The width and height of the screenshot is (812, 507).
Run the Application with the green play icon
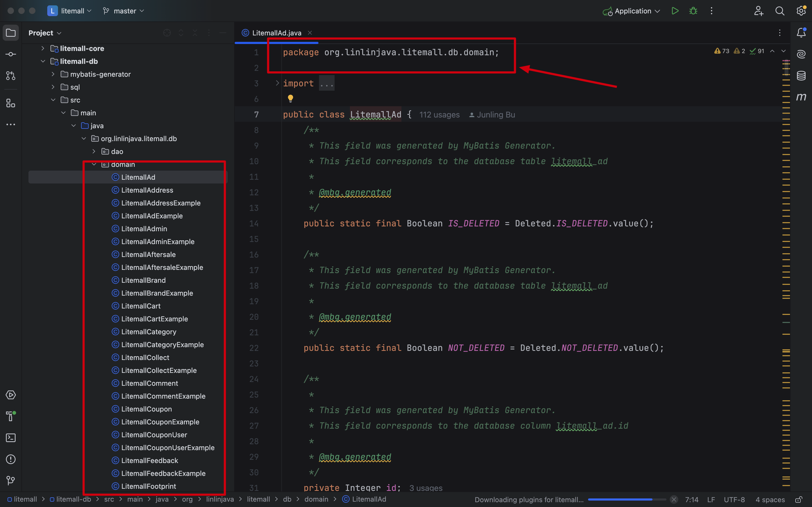tap(675, 11)
